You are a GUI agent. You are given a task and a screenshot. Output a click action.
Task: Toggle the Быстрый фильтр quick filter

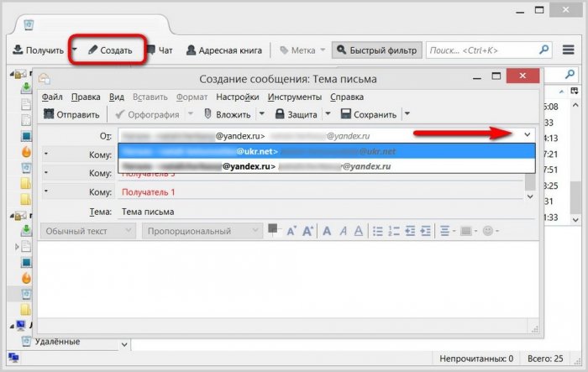coord(375,50)
